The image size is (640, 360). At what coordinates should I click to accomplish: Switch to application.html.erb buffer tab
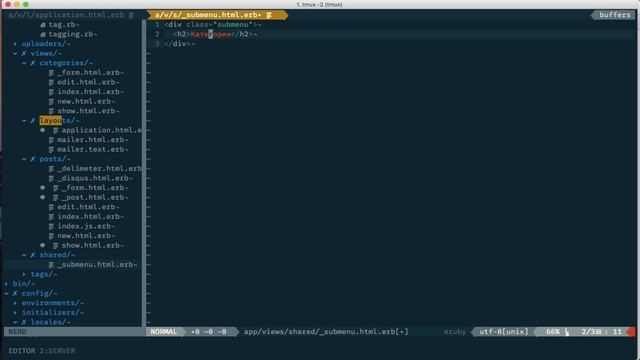click(x=72, y=15)
